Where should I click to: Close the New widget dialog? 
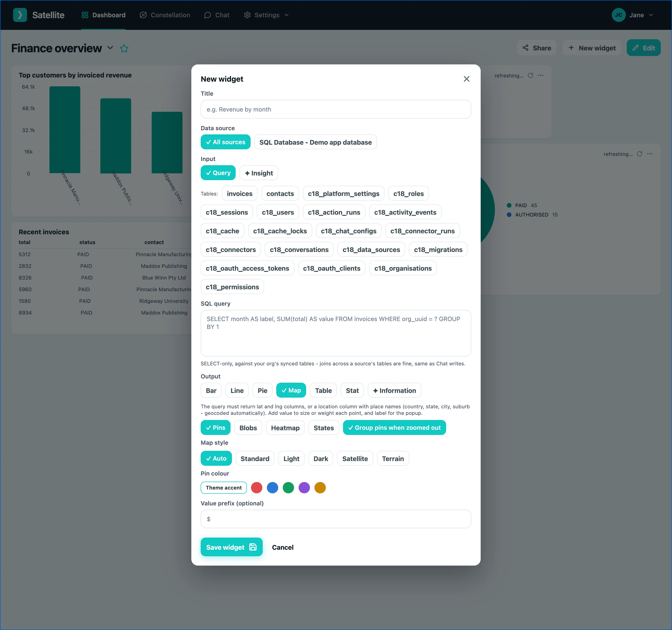466,79
